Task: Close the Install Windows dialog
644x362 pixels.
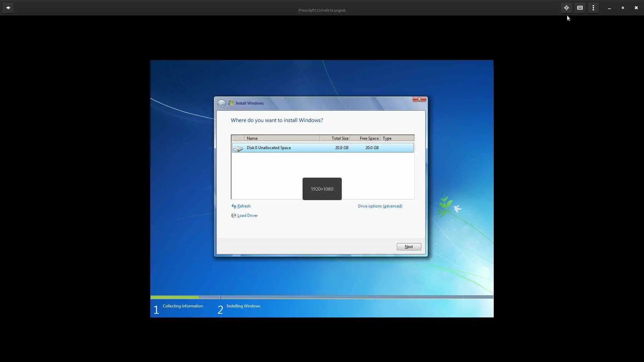Action: click(419, 99)
